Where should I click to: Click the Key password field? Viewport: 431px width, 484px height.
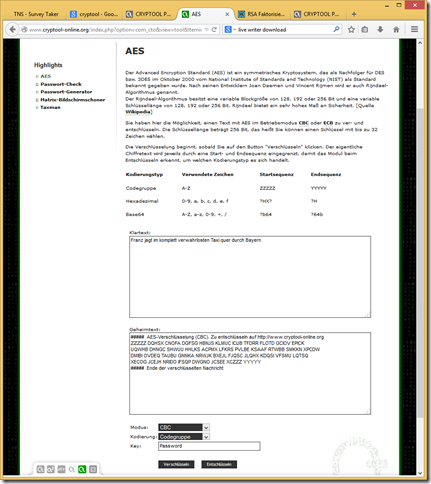pyautogui.click(x=209, y=446)
